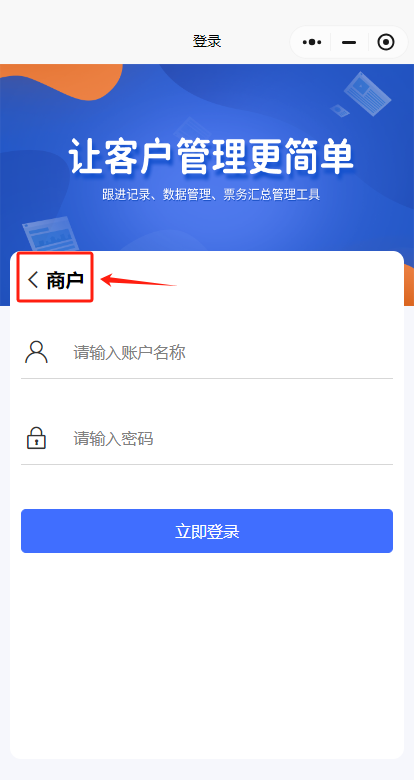Image resolution: width=414 pixels, height=780 pixels.
Task: Submit with the 立即登录 button
Action: click(207, 531)
